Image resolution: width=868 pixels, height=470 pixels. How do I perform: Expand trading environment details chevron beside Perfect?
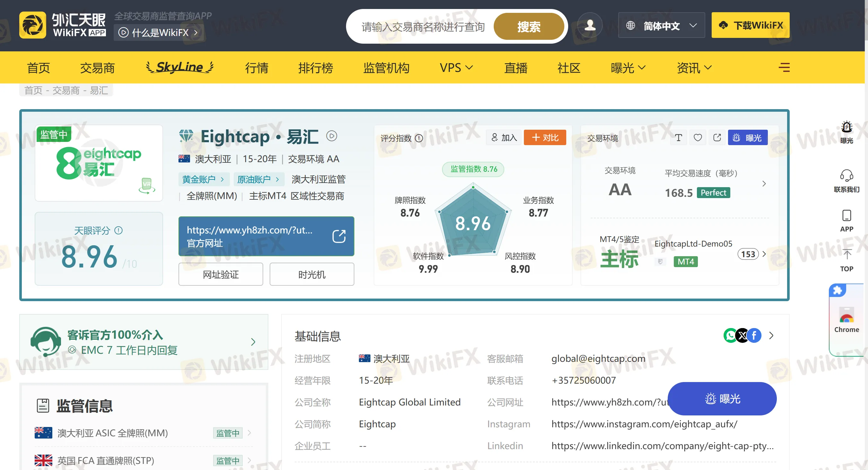point(764,184)
